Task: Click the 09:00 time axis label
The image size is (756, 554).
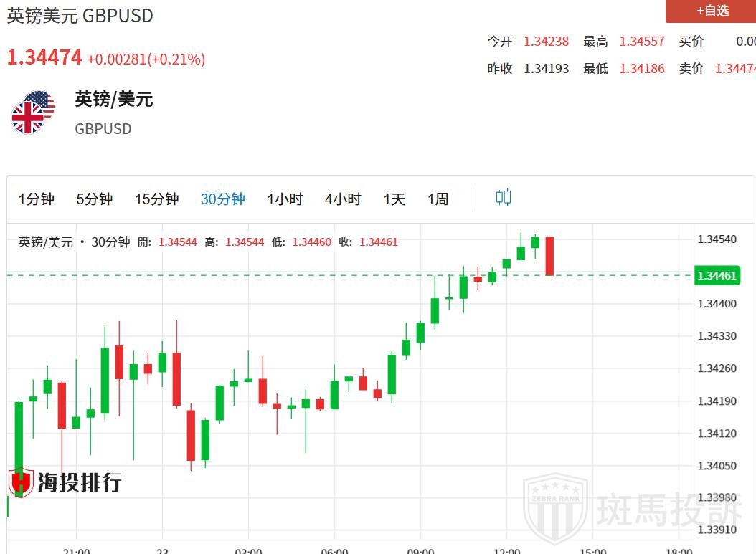Action: [x=420, y=550]
